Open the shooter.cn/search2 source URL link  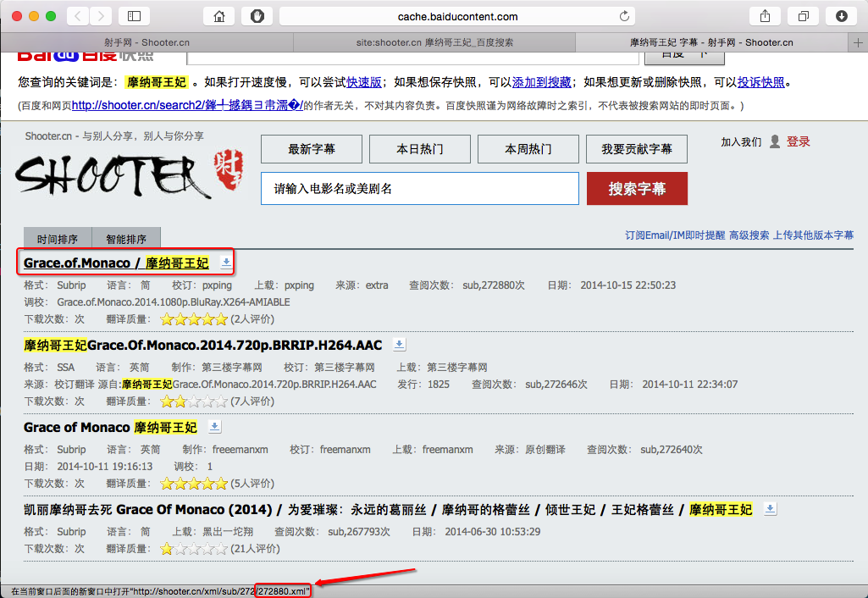pos(187,105)
